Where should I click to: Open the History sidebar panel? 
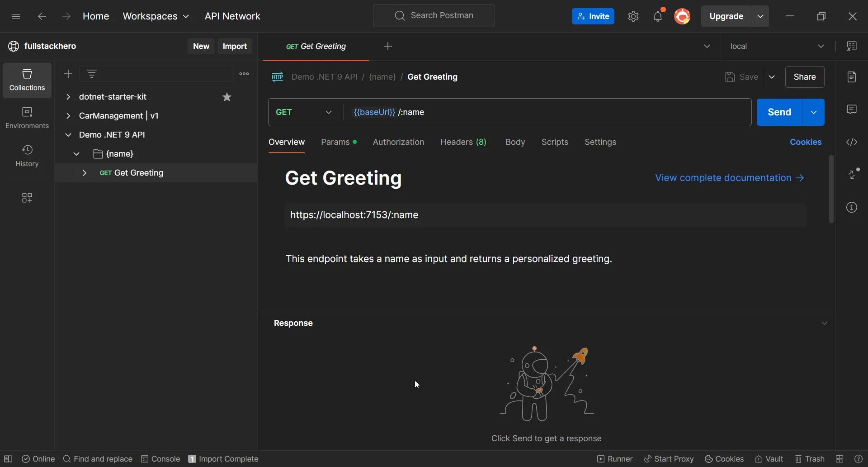27,156
